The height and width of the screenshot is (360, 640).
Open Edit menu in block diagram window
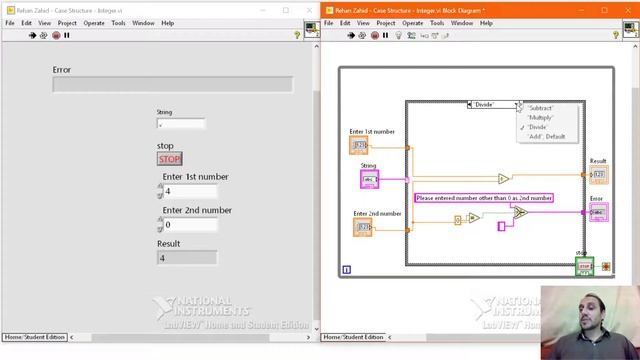pos(345,23)
